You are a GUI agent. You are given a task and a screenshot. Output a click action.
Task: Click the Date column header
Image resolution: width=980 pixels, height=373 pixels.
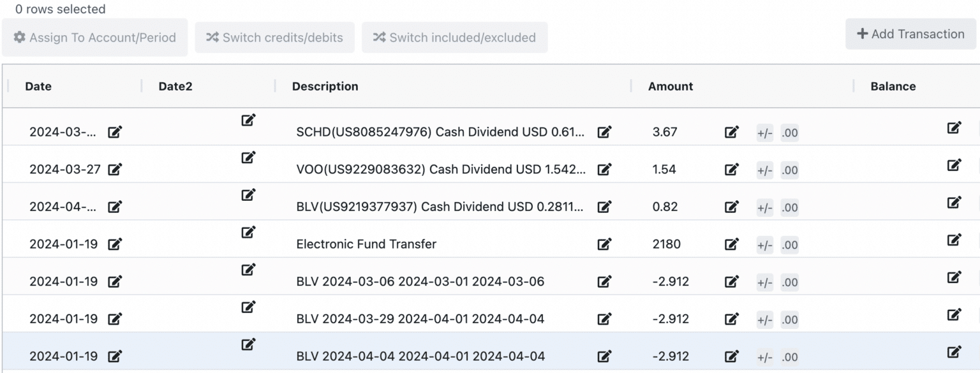(x=38, y=86)
